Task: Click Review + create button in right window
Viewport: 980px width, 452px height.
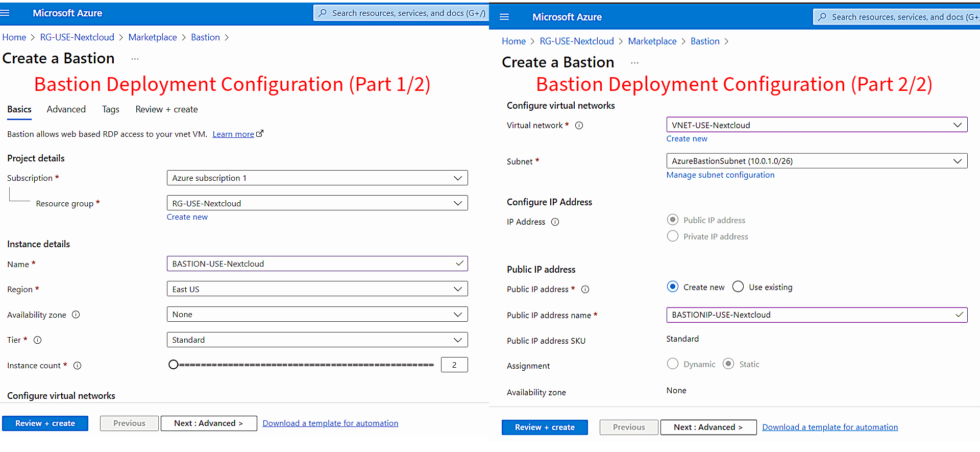Action: (x=545, y=427)
